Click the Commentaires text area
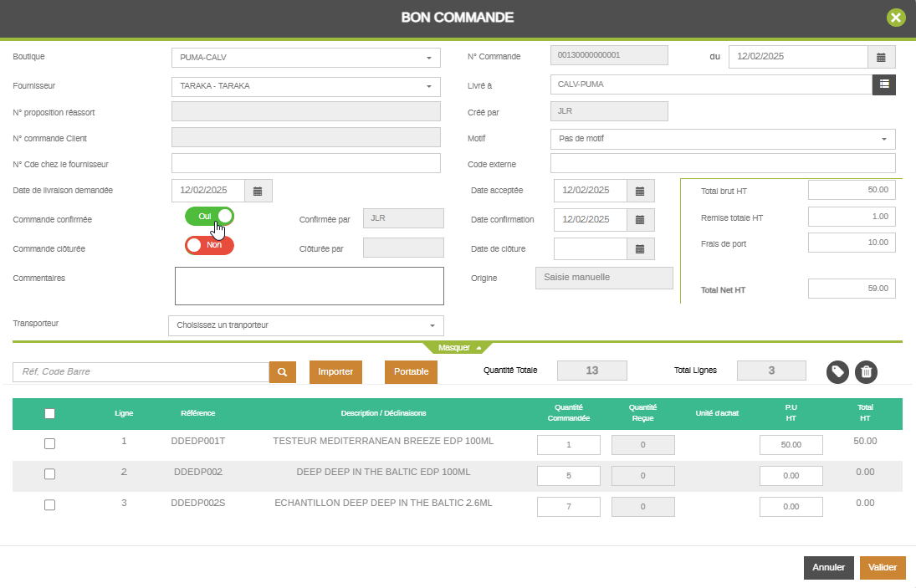 coord(309,286)
